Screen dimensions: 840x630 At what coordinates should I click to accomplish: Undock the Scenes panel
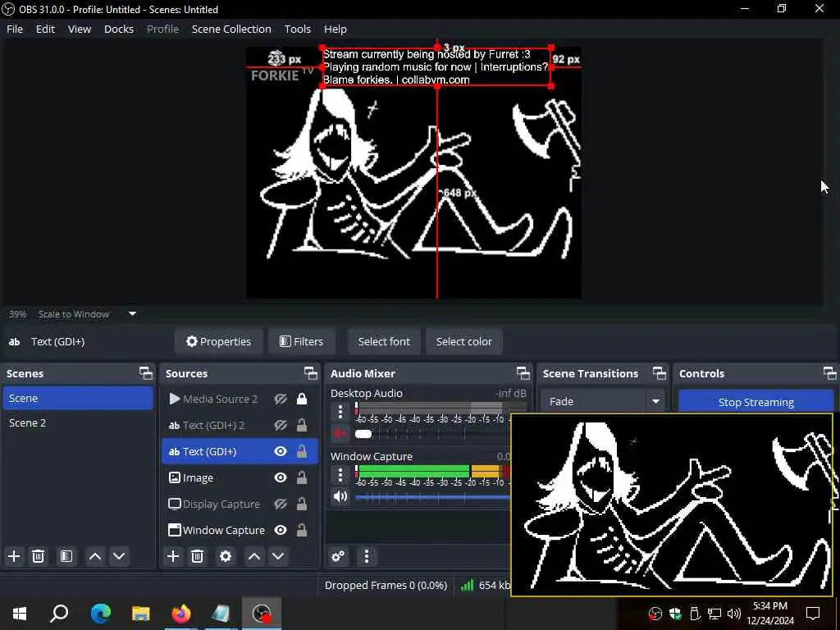(146, 373)
